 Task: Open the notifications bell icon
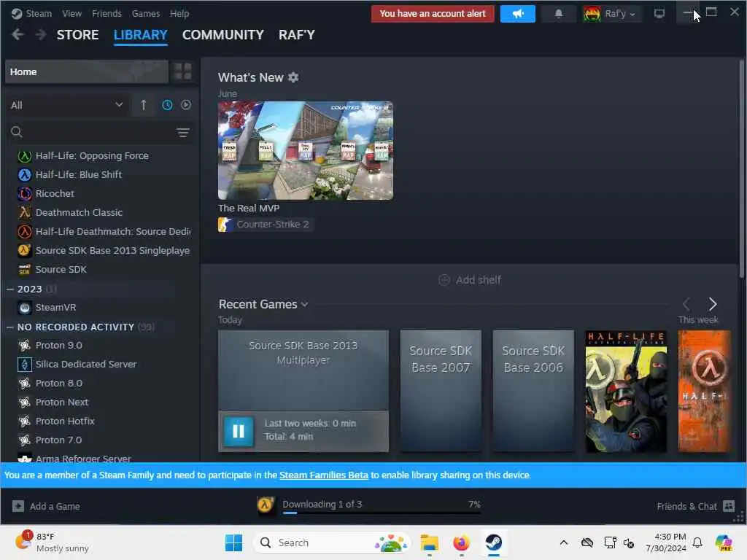[558, 14]
